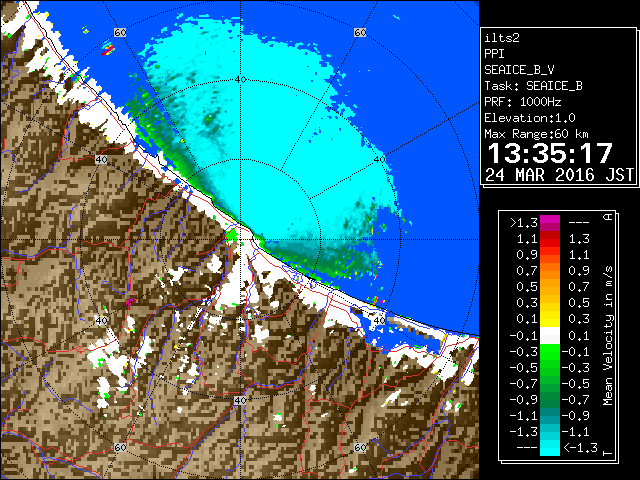Image resolution: width=640 pixels, height=480 pixels.
Task: Select the 'Mean Velocity in m/s' vertical label
Action: (608, 336)
